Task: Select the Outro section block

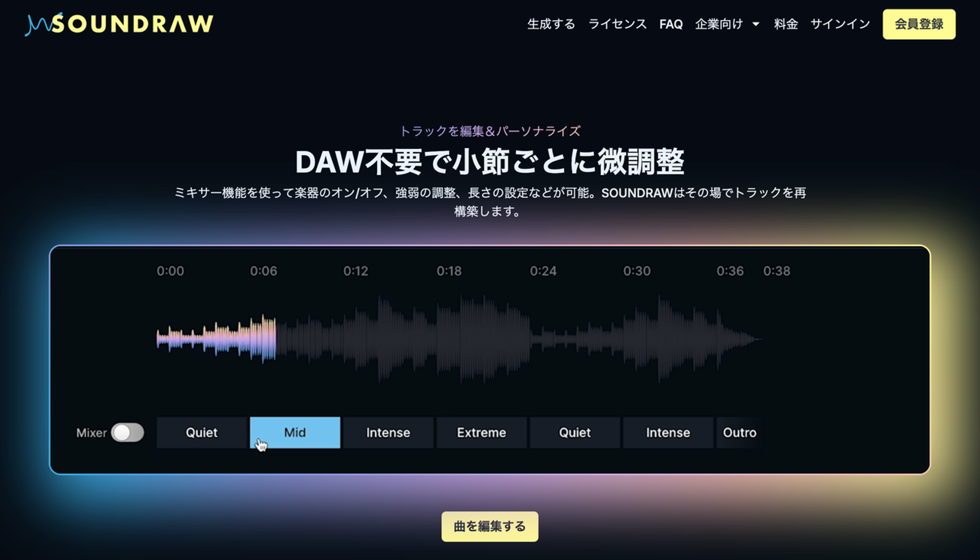Action: pos(739,433)
